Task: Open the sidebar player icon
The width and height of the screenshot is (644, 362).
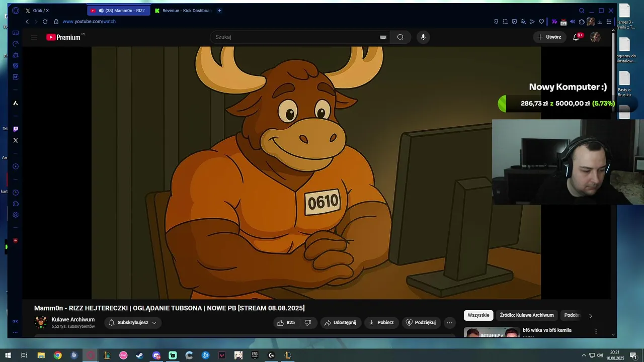Action: click(x=16, y=166)
